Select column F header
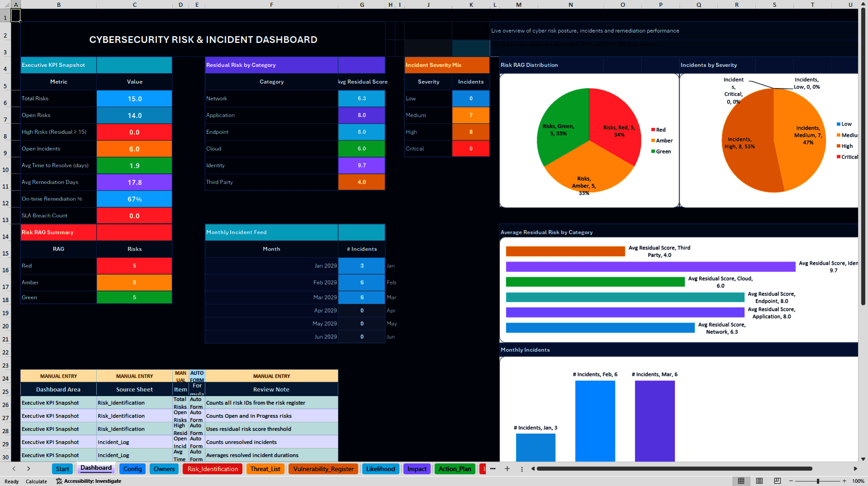Image resolution: width=868 pixels, height=486 pixels. click(271, 5)
